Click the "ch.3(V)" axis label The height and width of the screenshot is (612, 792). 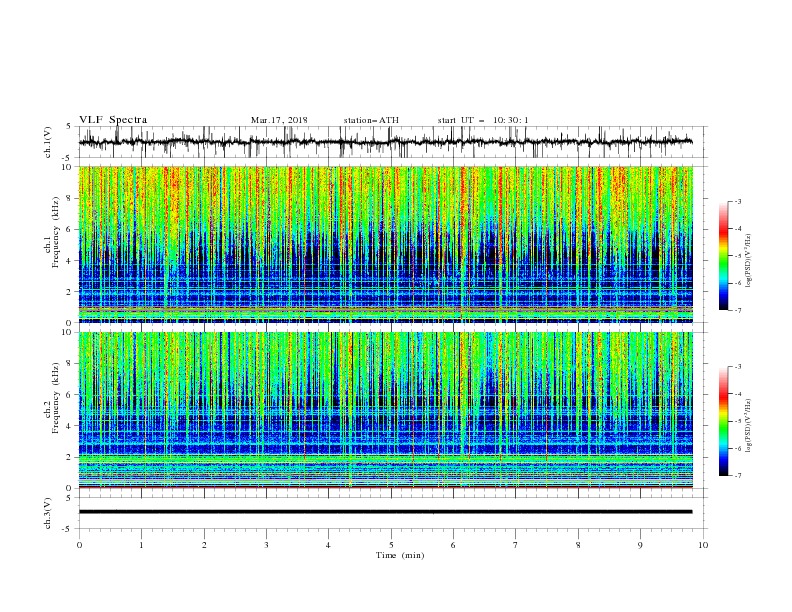[x=48, y=513]
